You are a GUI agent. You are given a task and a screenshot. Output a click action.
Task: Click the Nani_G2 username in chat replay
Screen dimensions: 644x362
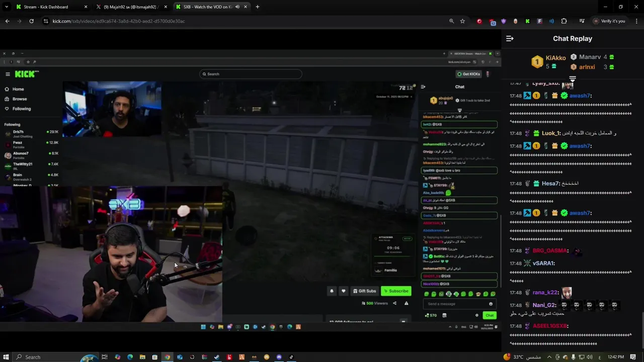click(544, 305)
